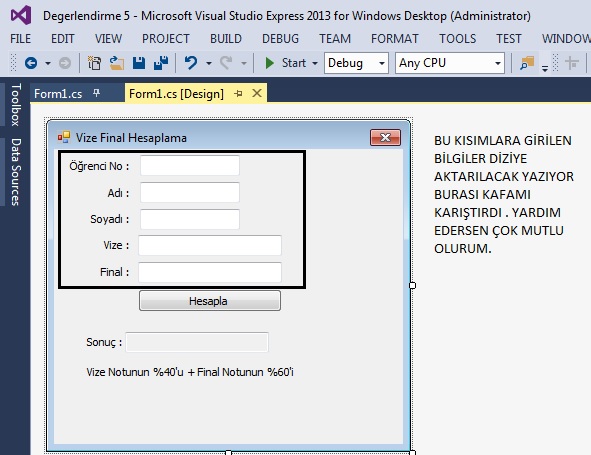Click the Save floppy disk icon

139,63
